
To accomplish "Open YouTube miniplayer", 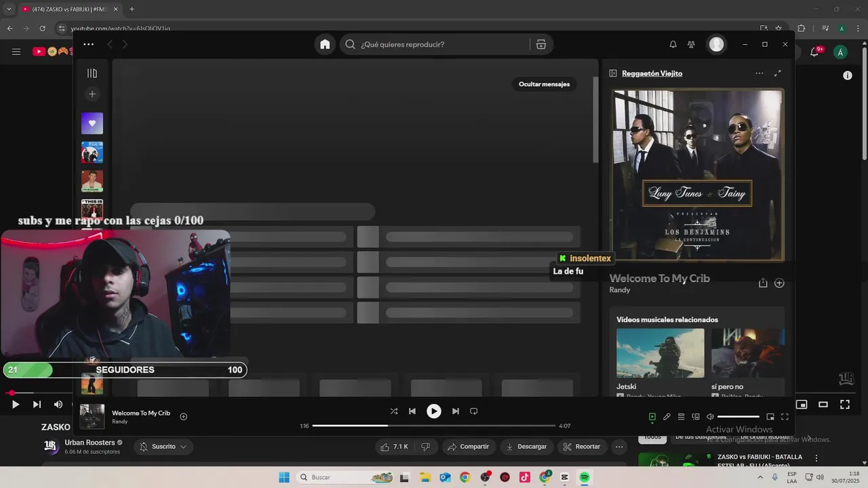I will 802,405.
